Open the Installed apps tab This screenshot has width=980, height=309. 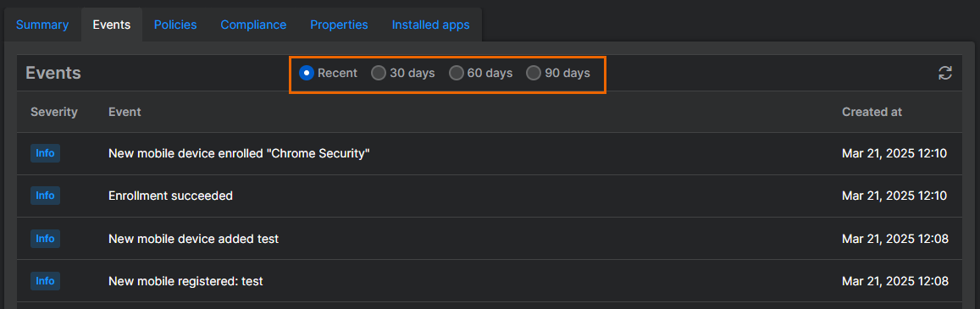pyautogui.click(x=430, y=25)
